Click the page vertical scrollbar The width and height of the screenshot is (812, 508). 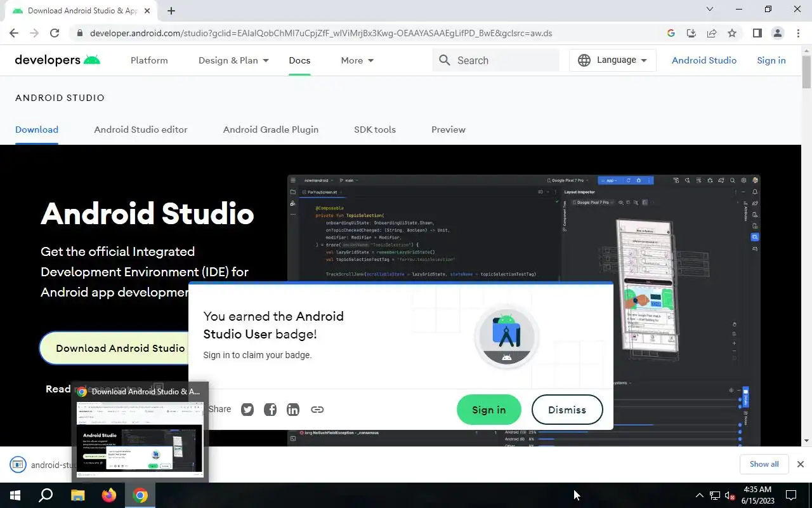click(806, 71)
